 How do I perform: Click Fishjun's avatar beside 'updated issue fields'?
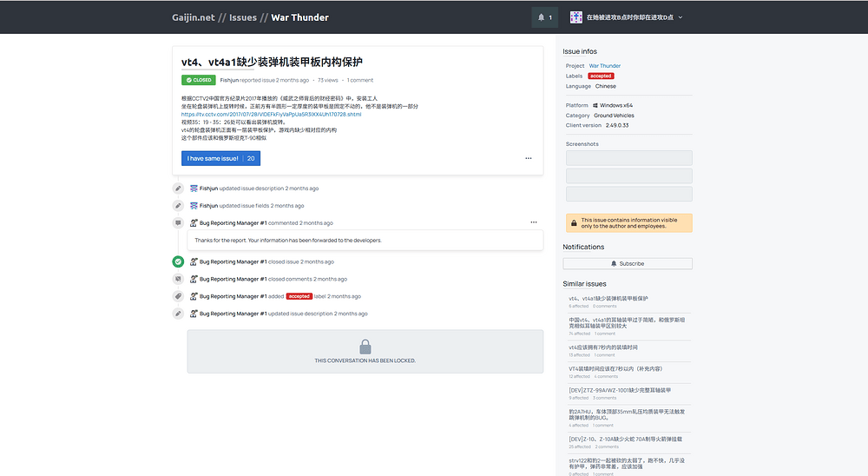click(194, 206)
